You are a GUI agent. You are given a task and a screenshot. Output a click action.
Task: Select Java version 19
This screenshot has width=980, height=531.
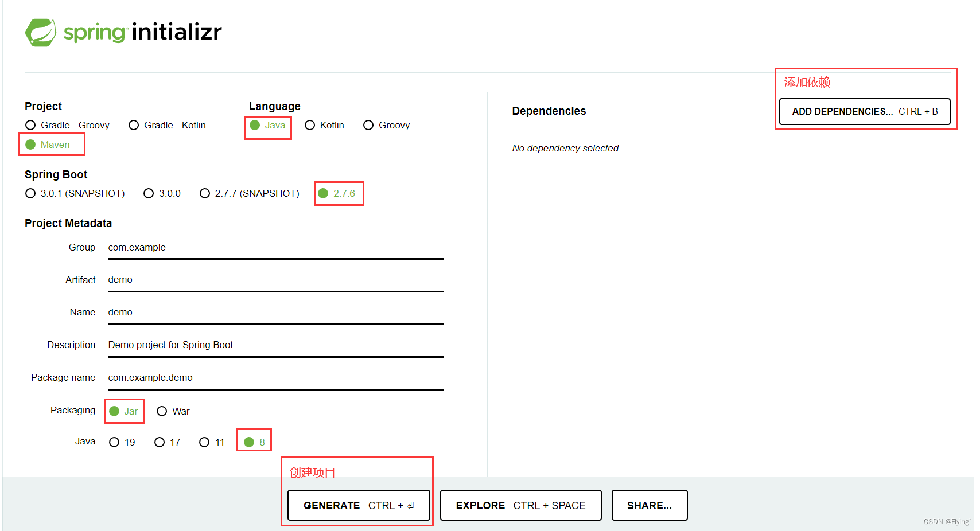pos(122,442)
